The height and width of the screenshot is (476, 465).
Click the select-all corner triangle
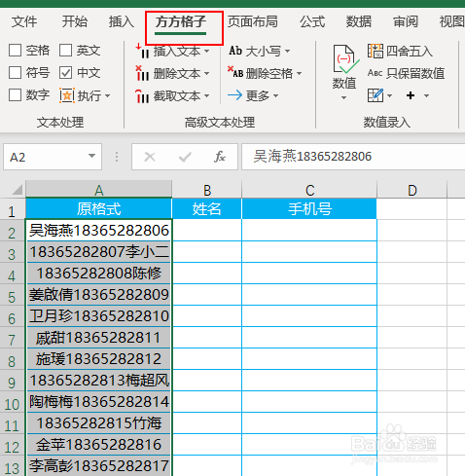click(x=17, y=189)
